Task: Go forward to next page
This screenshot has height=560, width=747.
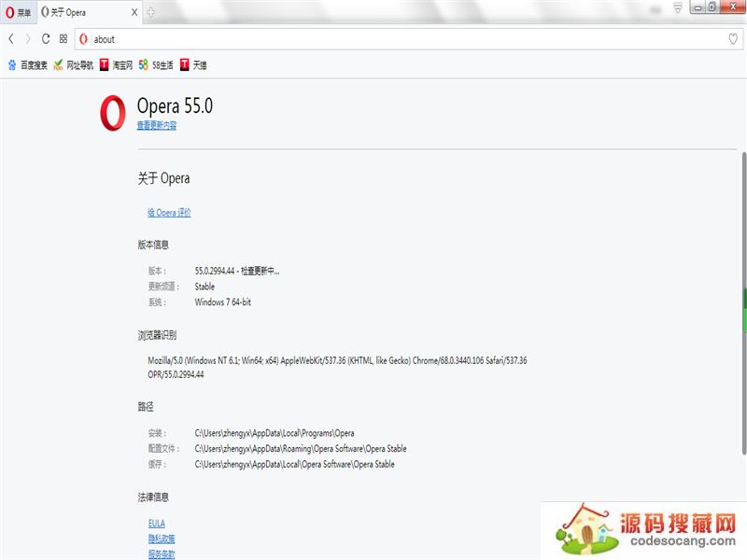Action: [x=28, y=39]
